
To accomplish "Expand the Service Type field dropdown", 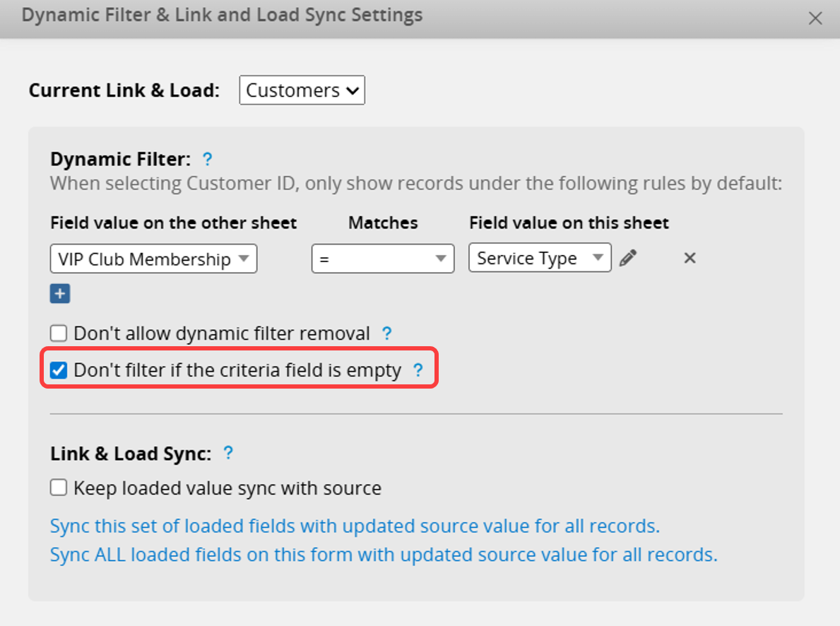I will click(539, 259).
